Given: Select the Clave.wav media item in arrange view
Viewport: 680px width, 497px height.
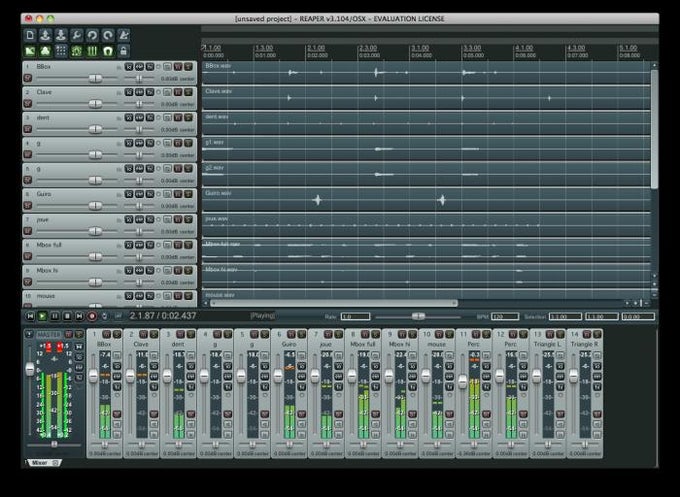Looking at the screenshot, I should pyautogui.click(x=426, y=98).
